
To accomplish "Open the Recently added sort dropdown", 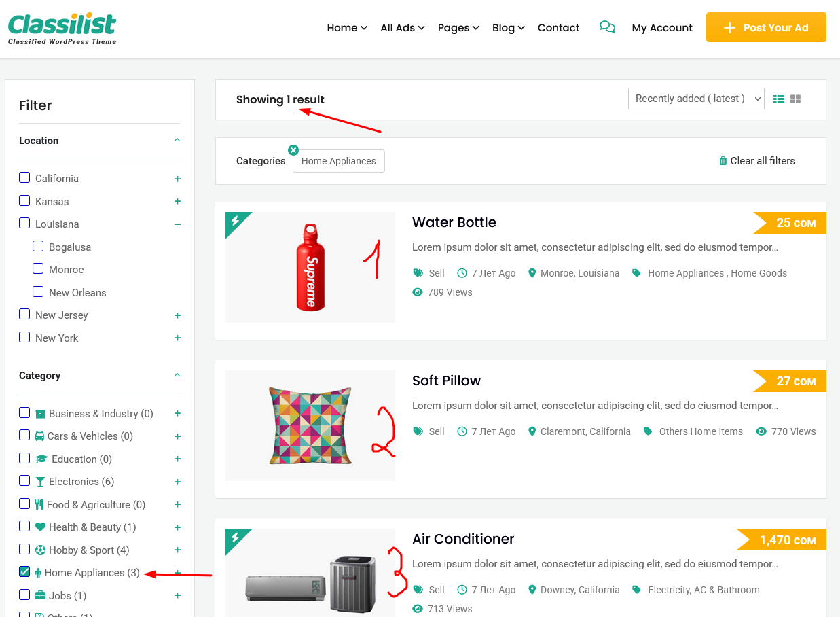I will [x=696, y=99].
